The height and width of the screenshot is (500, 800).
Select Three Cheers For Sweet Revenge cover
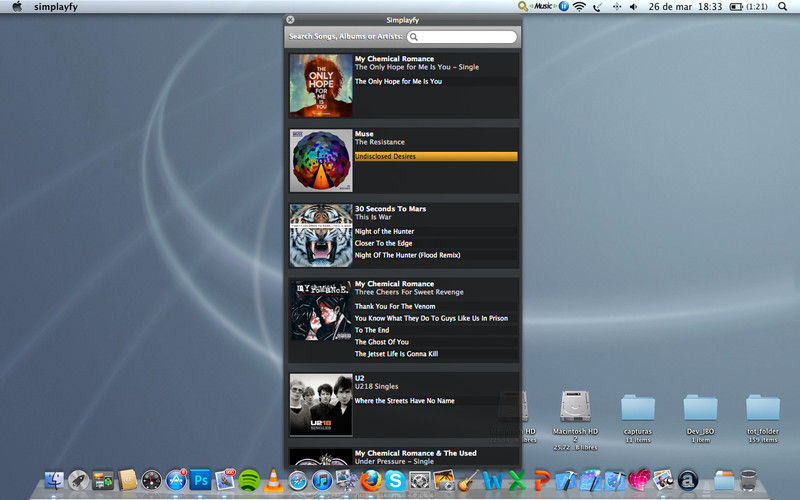point(321,311)
